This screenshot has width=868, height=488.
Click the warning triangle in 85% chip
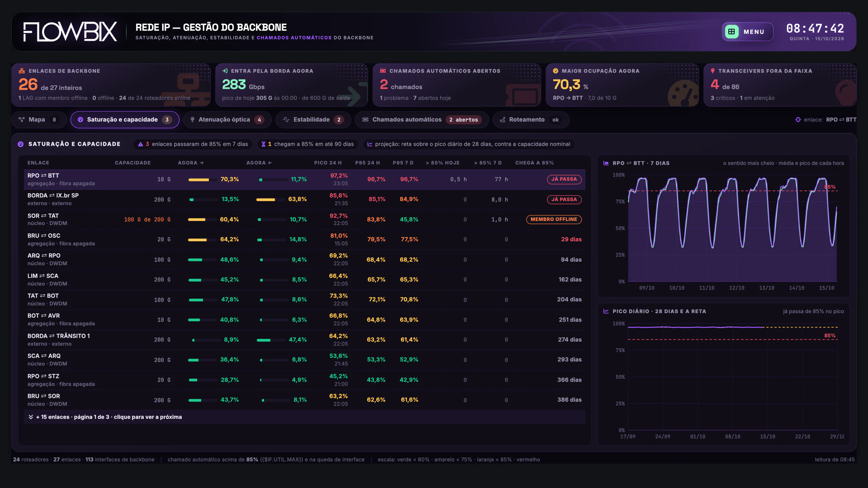coord(140,144)
